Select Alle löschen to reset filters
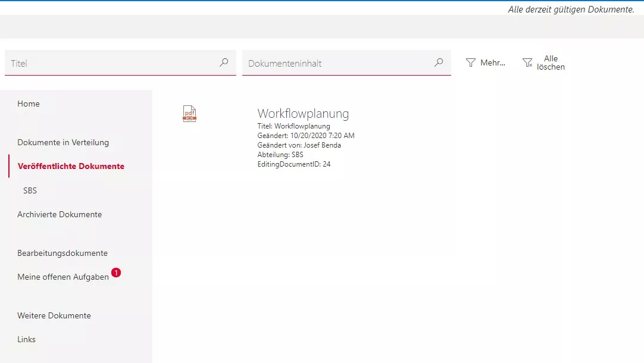This screenshot has width=644, height=363. coord(551,62)
